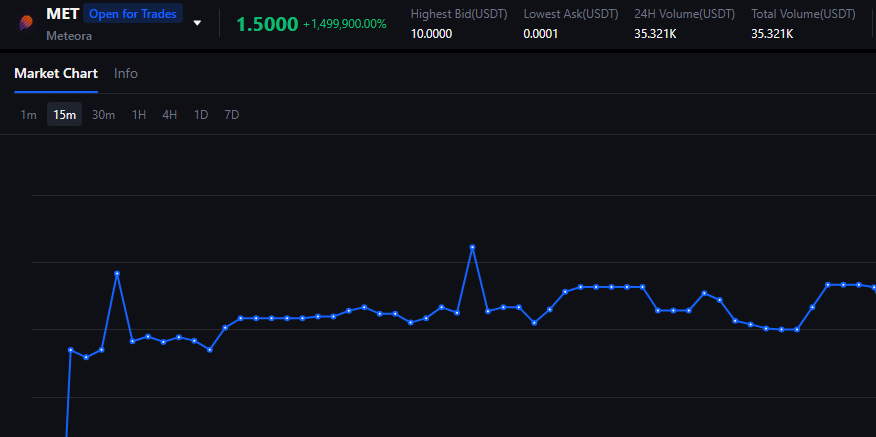This screenshot has width=876, height=437.
Task: Select the 1H chart interval
Action: click(x=139, y=115)
